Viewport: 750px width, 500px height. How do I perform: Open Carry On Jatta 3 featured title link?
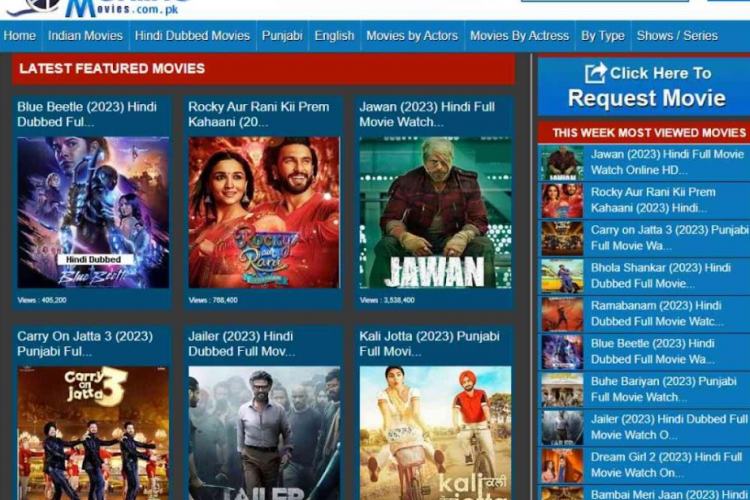pyautogui.click(x=85, y=344)
